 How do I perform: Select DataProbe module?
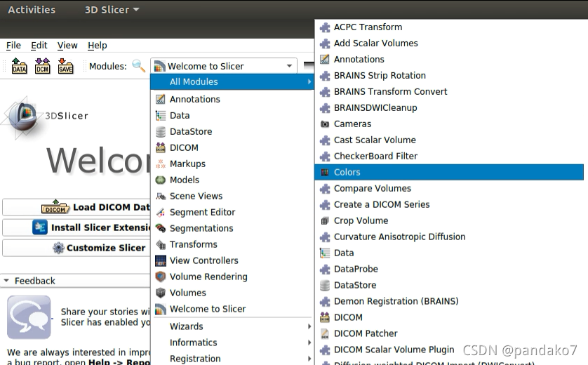[449, 269]
